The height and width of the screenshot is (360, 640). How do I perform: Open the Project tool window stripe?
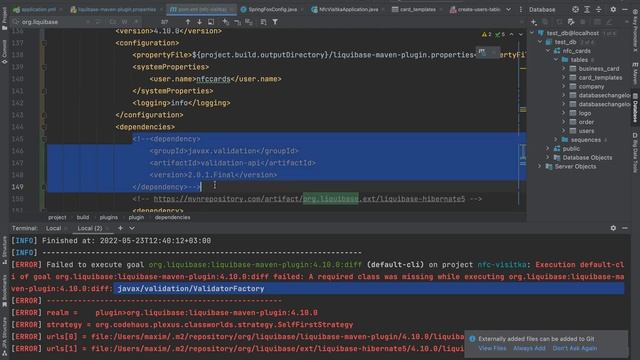(x=4, y=18)
